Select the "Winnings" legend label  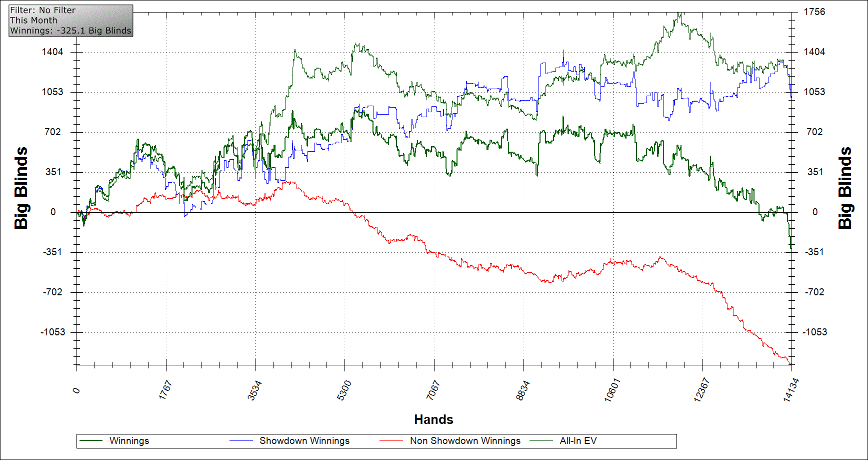coord(129,441)
